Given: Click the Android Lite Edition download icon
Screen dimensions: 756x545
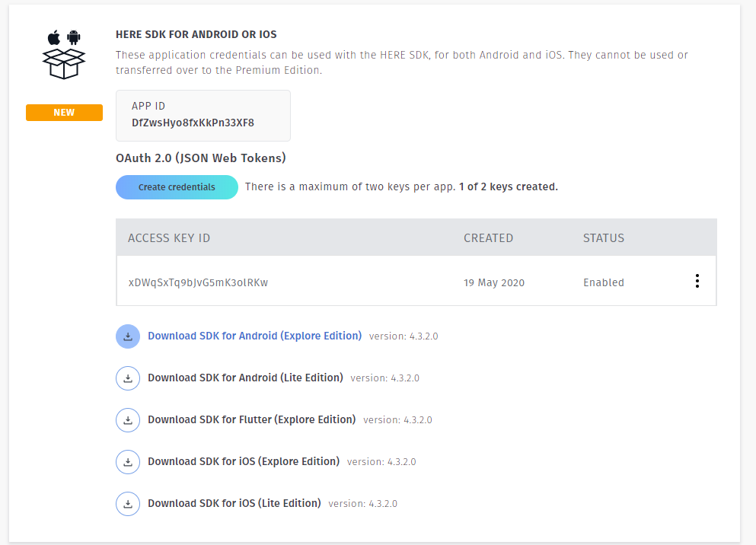Looking at the screenshot, I should pyautogui.click(x=128, y=378).
